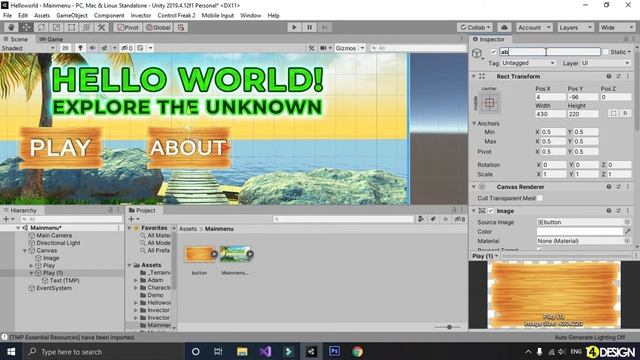This screenshot has width=640, height=360.
Task: Open the Shaded draw mode dropdown
Action: [x=28, y=48]
